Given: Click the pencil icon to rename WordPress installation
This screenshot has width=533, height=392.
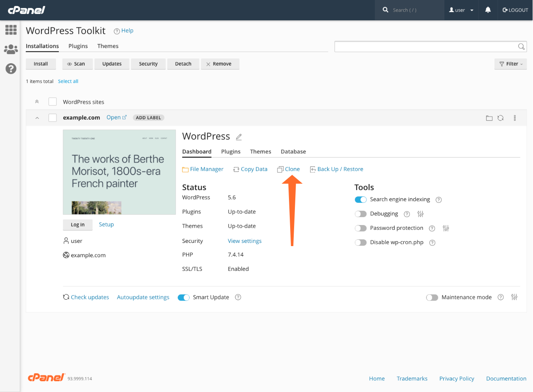Looking at the screenshot, I should 238,137.
